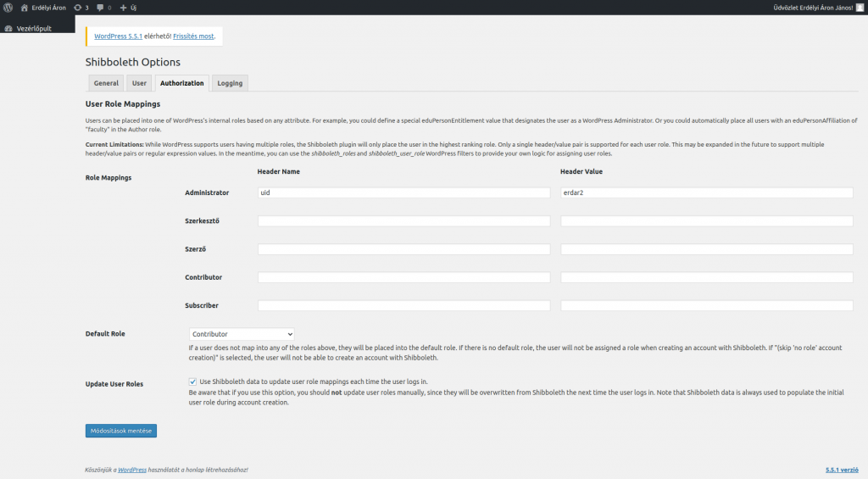Click the 5.5.1 verzió footer link
Screen dimensions: 868x479
[x=842, y=470]
